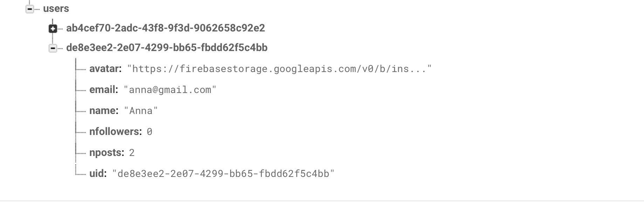Select the users key label
The image size is (644, 207).
coord(56,9)
